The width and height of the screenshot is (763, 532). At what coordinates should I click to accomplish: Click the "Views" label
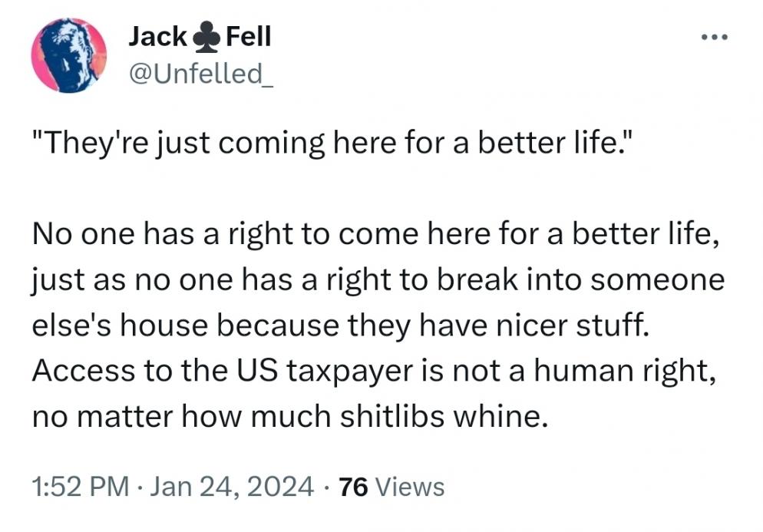click(x=410, y=487)
